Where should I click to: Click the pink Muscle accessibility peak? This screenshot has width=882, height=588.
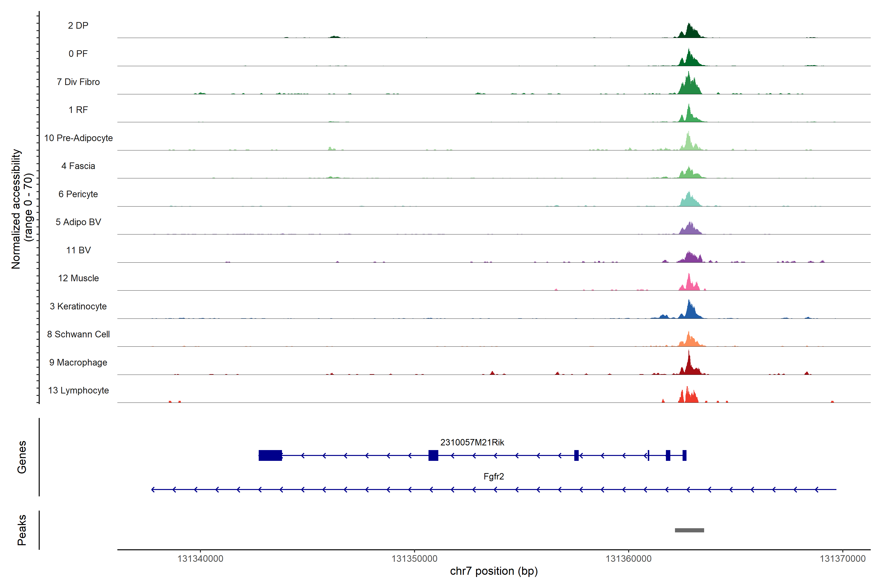click(689, 283)
